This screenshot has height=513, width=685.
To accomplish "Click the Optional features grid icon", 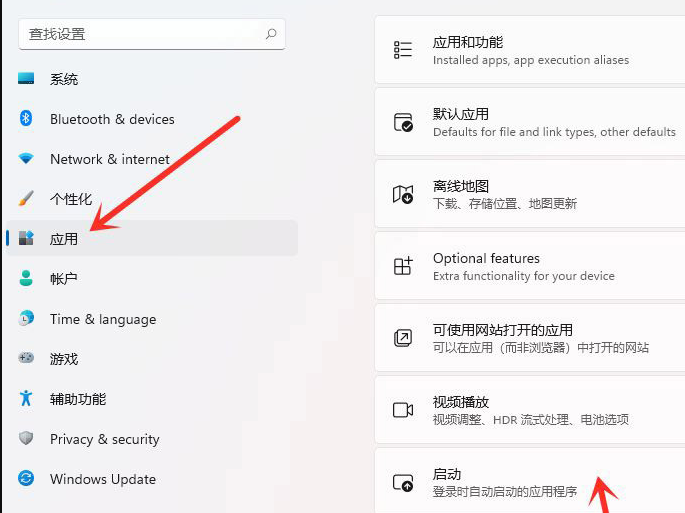I will (x=403, y=266).
